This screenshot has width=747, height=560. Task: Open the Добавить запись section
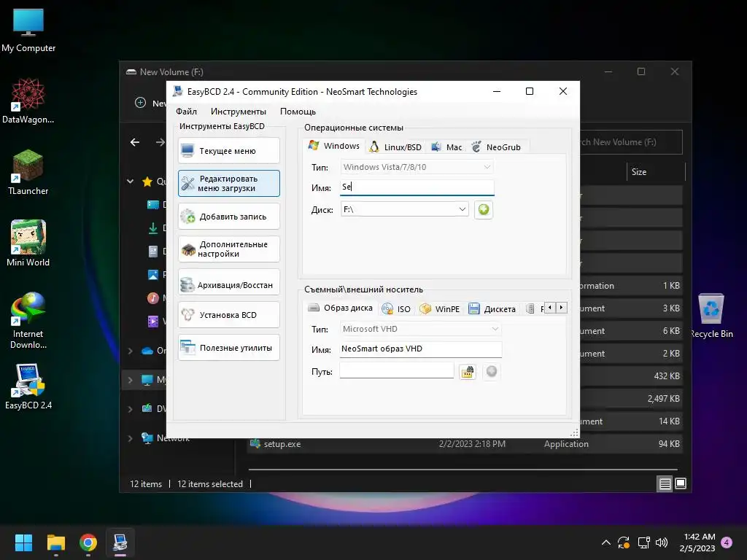pos(228,217)
